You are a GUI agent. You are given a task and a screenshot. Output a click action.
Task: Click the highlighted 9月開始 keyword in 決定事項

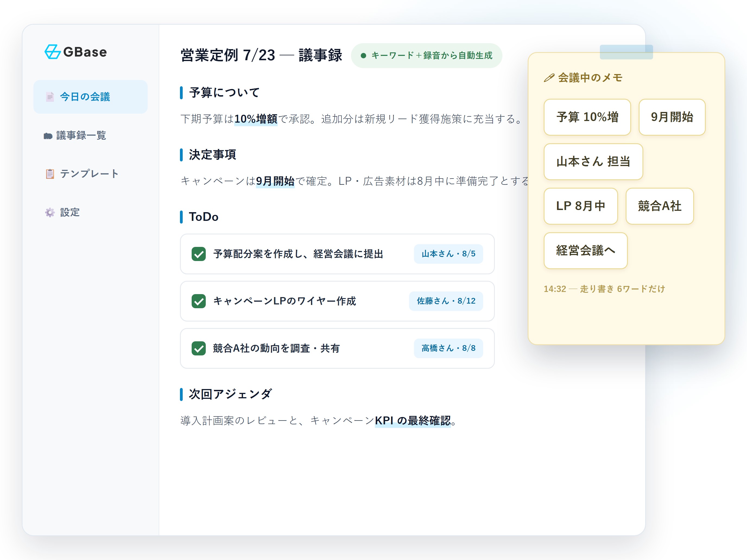275,181
